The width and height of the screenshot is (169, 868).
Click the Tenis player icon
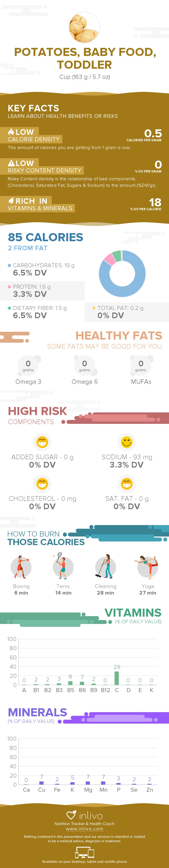(63, 566)
